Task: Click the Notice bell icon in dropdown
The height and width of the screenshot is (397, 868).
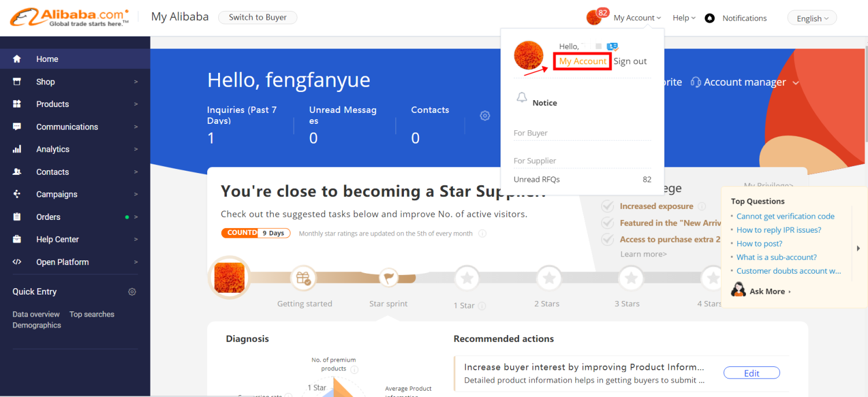Action: click(x=522, y=97)
